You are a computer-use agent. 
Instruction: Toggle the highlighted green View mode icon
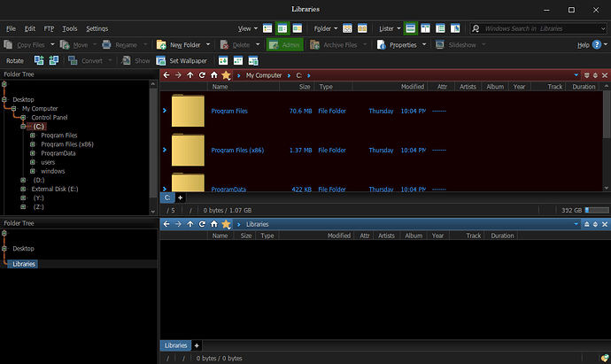coord(282,28)
